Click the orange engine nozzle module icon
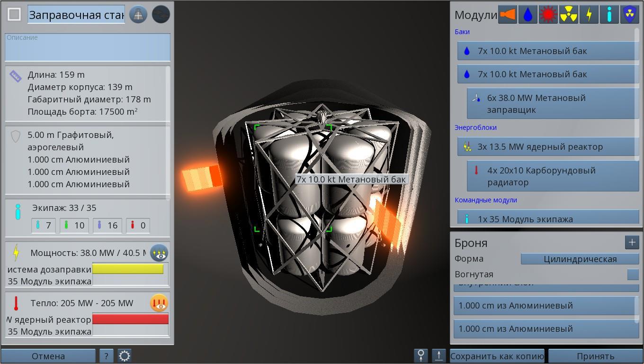The image size is (644, 364). point(507,15)
